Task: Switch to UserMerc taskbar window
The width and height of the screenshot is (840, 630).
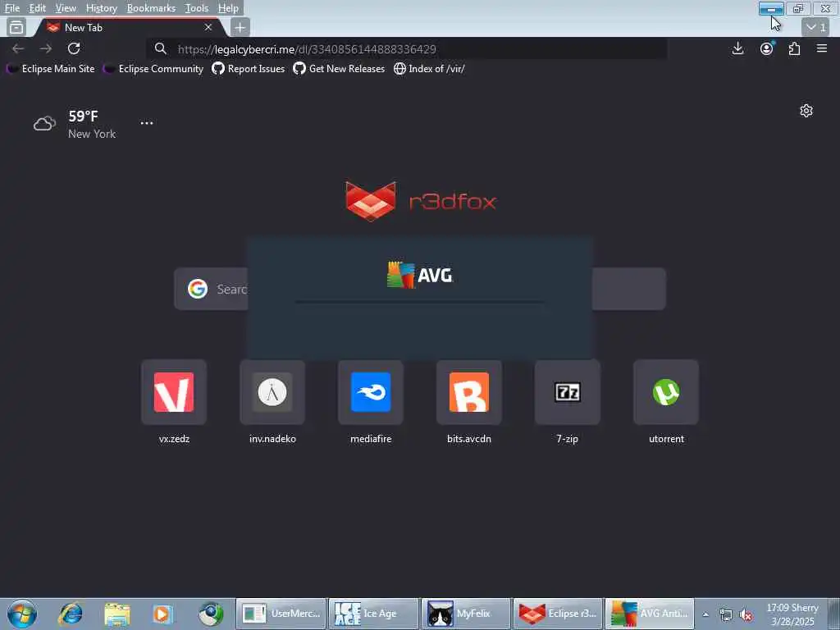Action: pos(281,614)
